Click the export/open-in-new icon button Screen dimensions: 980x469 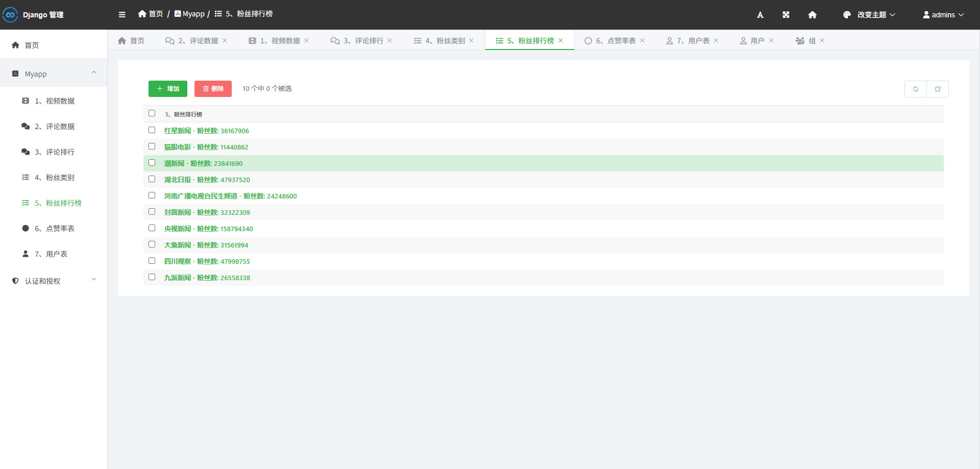pos(938,89)
